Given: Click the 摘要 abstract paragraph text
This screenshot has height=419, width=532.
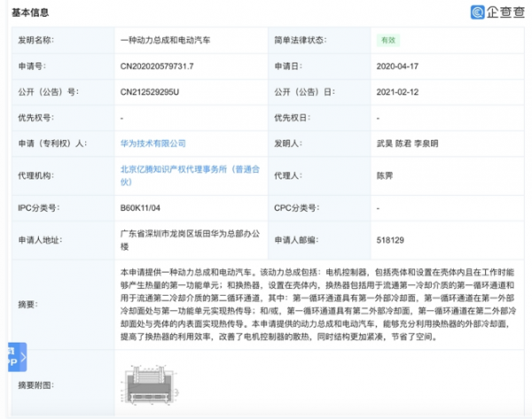Looking at the screenshot, I should coord(318,305).
